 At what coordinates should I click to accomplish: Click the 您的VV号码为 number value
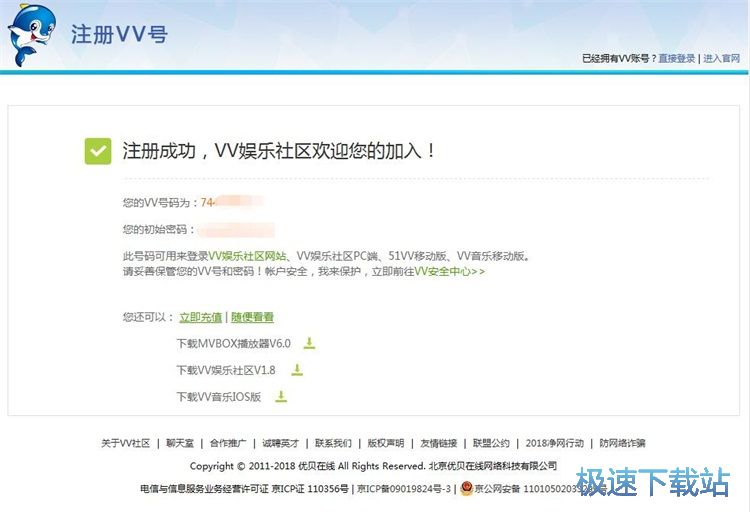tap(232, 202)
